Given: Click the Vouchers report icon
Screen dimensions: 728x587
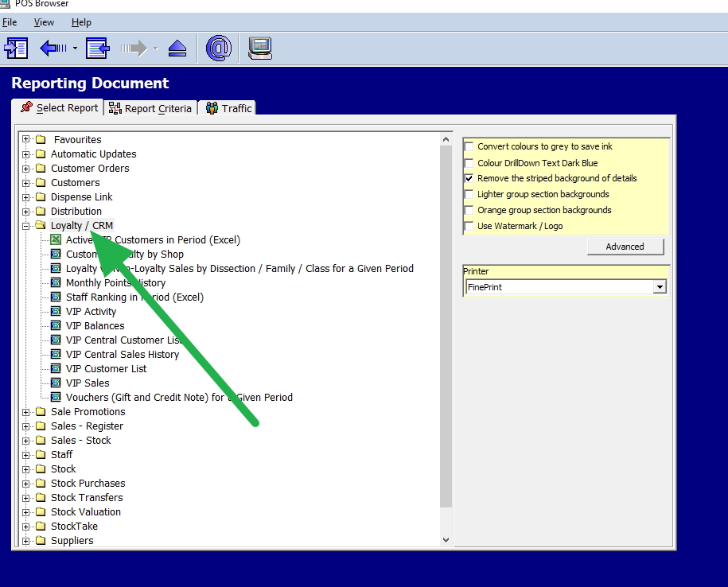Looking at the screenshot, I should coord(56,397).
